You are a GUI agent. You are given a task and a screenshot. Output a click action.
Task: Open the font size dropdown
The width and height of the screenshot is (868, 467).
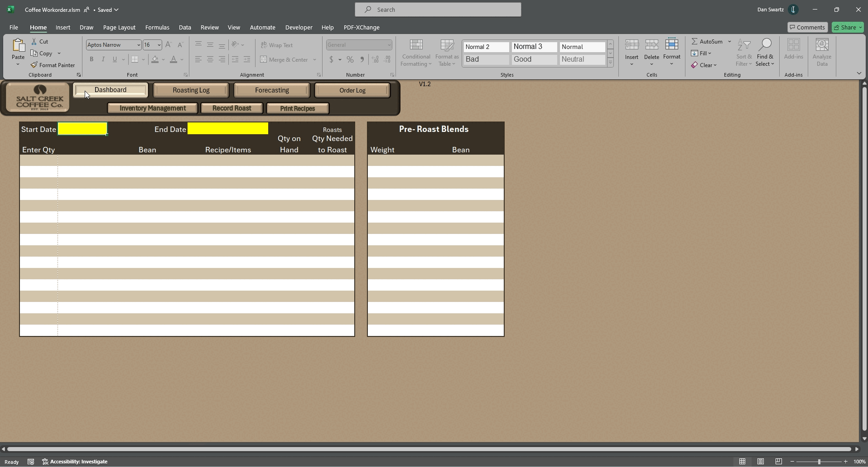[159, 45]
